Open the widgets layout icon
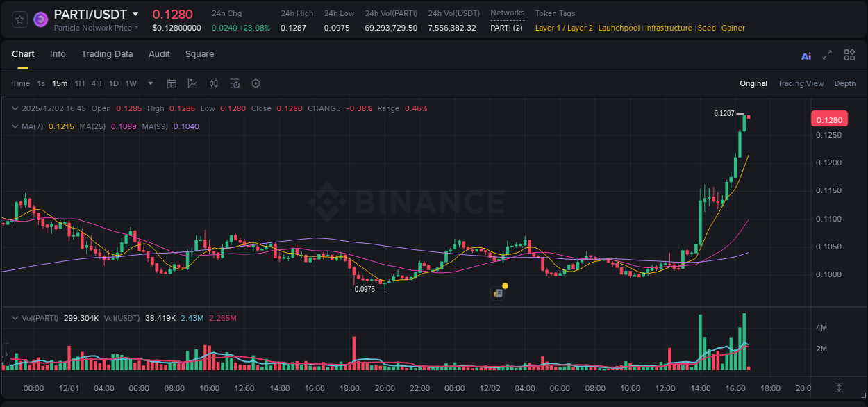Image resolution: width=868 pixels, height=407 pixels. click(849, 54)
